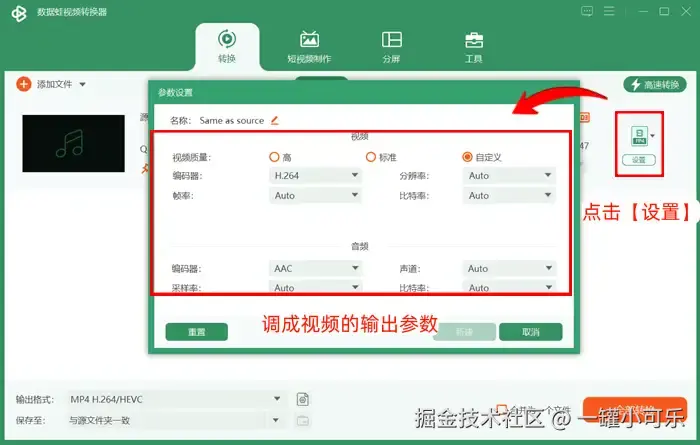700x445 pixels.
Task: Expand the video encoder H.264 dropdown
Action: pos(315,175)
